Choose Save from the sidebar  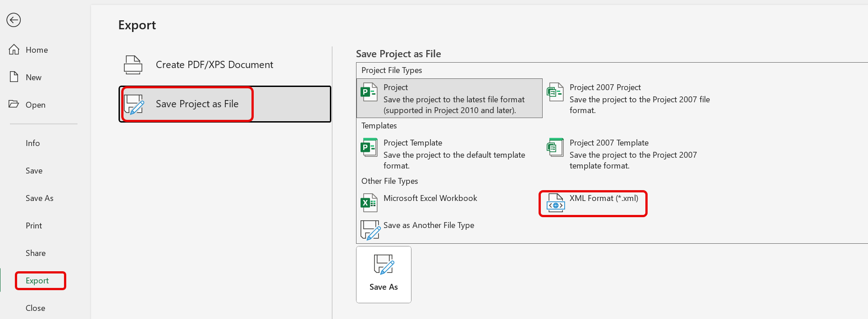(x=34, y=171)
